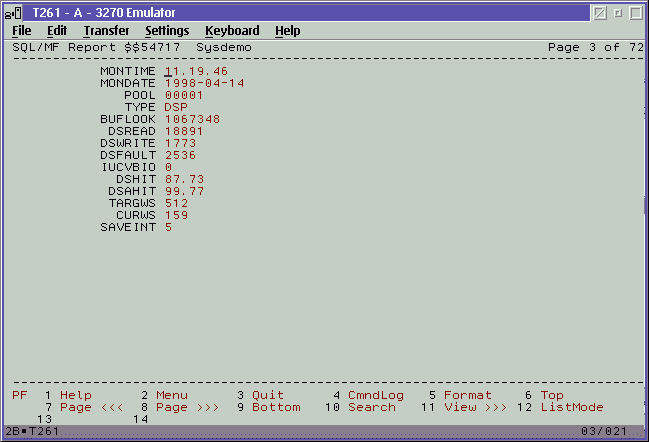Click the PF key number 14
Screen dimensions: 649x442
pos(140,419)
